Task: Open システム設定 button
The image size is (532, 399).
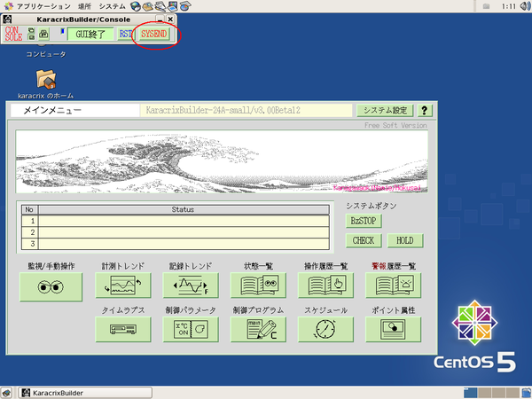Action: point(385,110)
